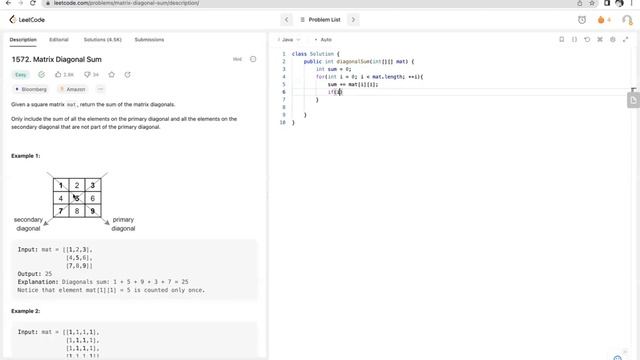The height and width of the screenshot is (360, 640).
Task: Click the streak flame icon
Action: point(601,20)
